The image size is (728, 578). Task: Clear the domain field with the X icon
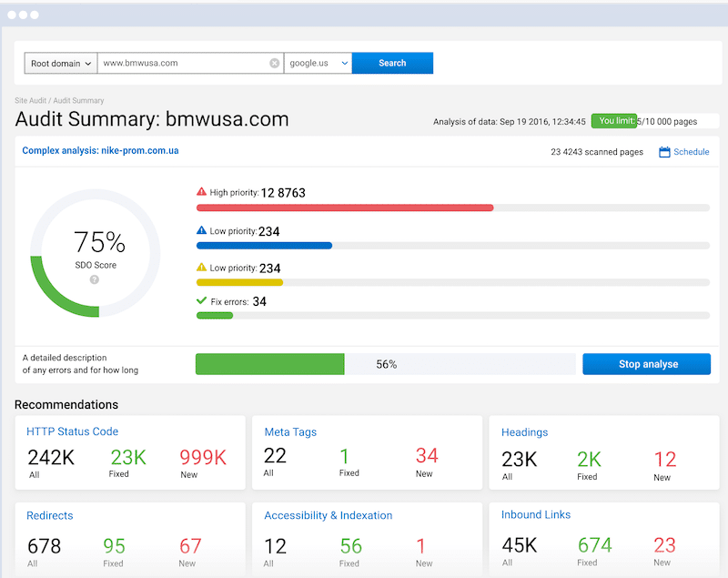point(275,63)
